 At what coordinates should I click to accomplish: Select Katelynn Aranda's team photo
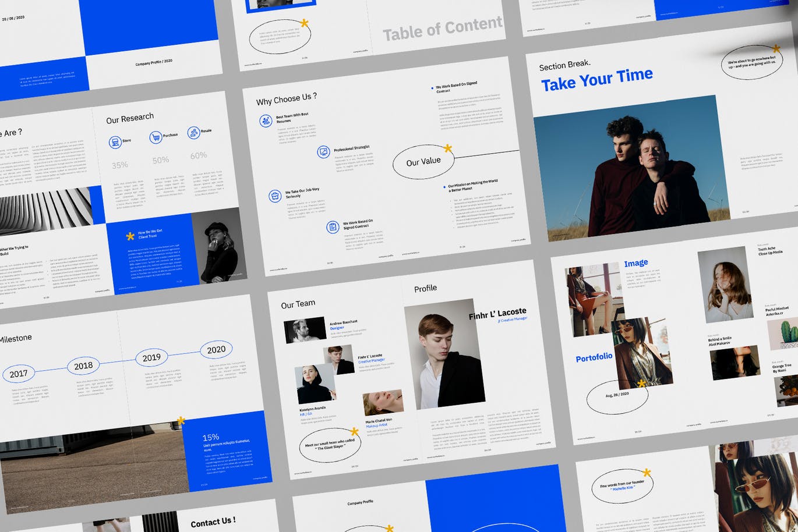(x=315, y=384)
